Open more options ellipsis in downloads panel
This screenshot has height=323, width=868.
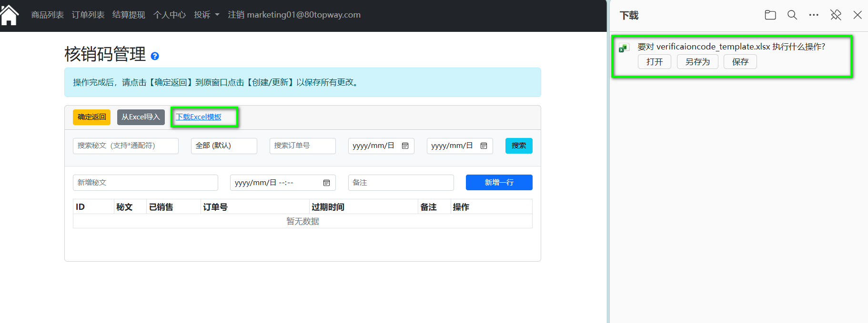(814, 15)
